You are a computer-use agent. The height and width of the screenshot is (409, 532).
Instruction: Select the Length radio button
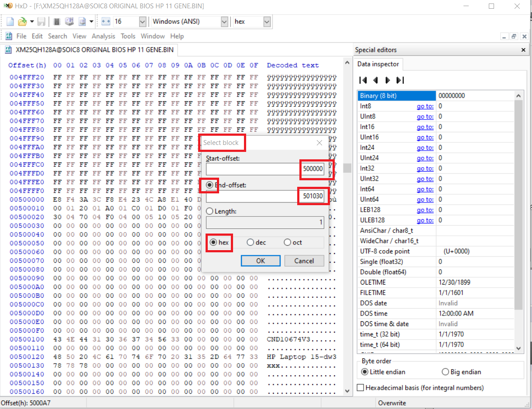coord(209,211)
